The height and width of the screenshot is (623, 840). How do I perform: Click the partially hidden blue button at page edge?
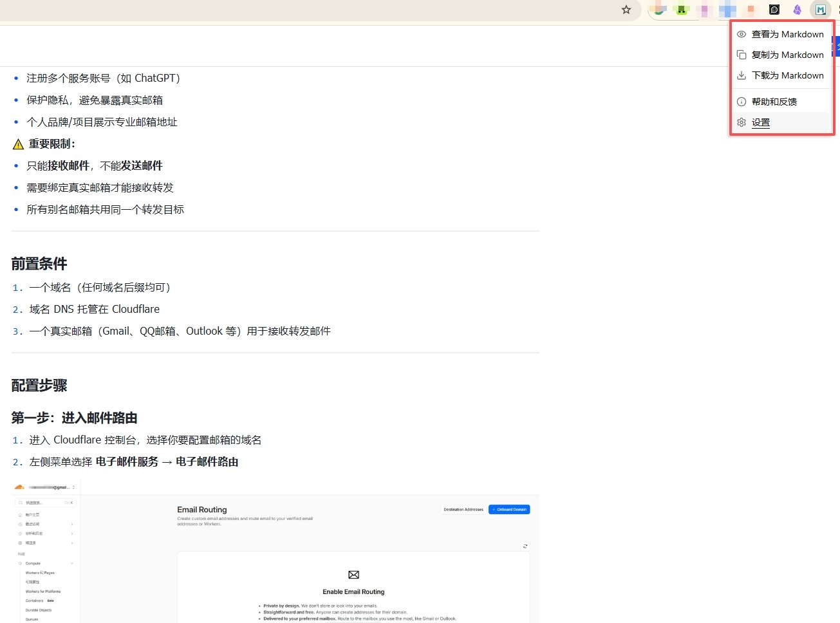[x=837, y=46]
